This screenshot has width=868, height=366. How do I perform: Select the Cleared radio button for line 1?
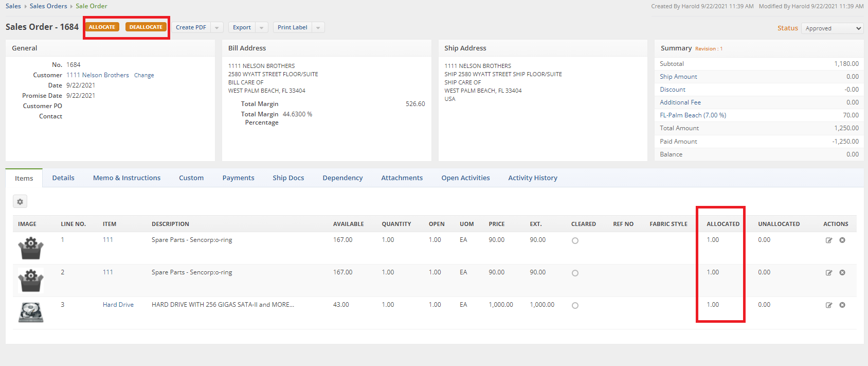point(575,241)
